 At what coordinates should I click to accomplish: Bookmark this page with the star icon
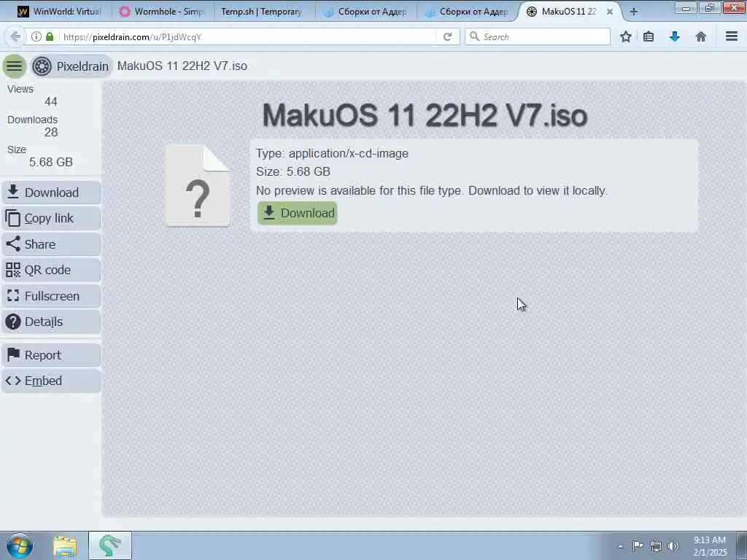(625, 36)
